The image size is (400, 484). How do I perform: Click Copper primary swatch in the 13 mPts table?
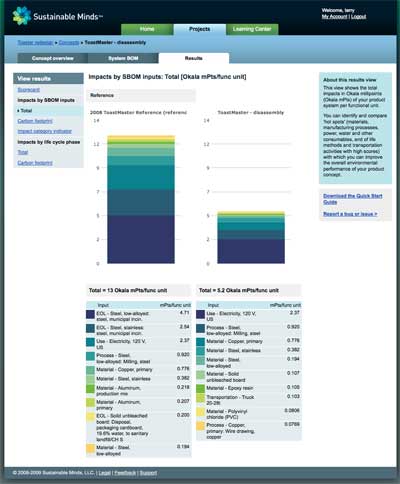90,370
